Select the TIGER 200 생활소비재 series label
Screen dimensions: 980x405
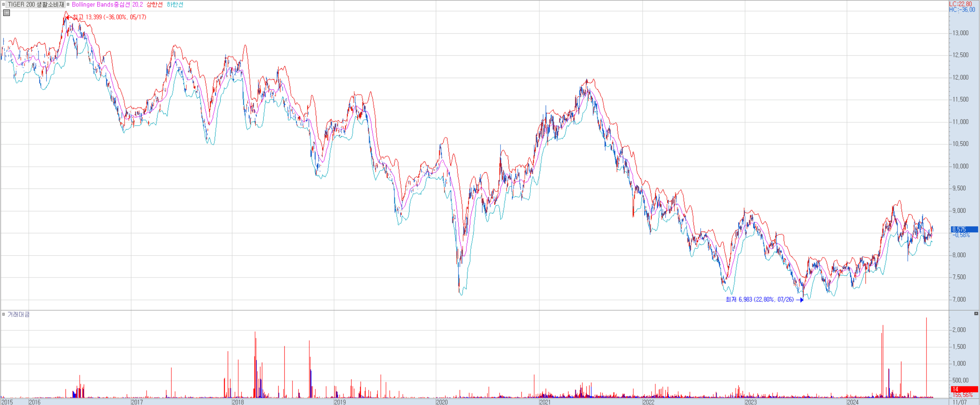[36, 4]
